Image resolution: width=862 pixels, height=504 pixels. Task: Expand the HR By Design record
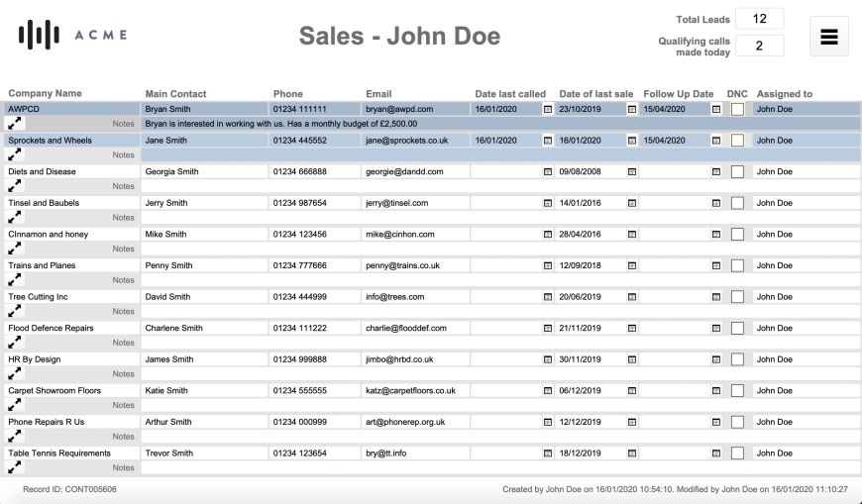[14, 373]
